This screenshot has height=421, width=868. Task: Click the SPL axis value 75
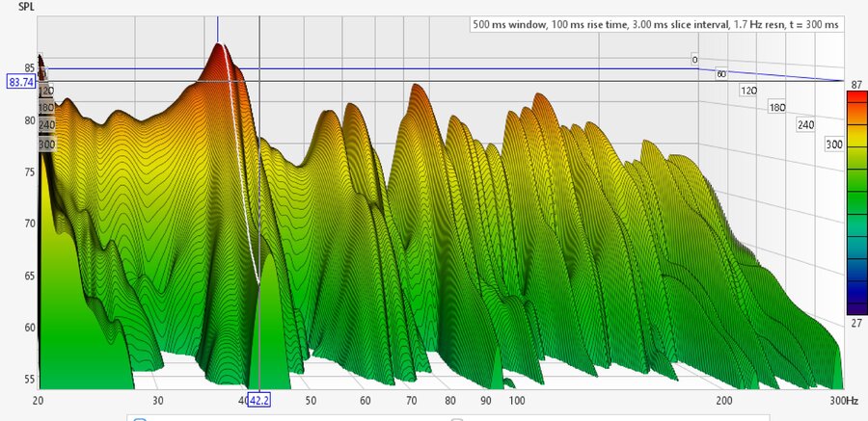pyautogui.click(x=28, y=172)
